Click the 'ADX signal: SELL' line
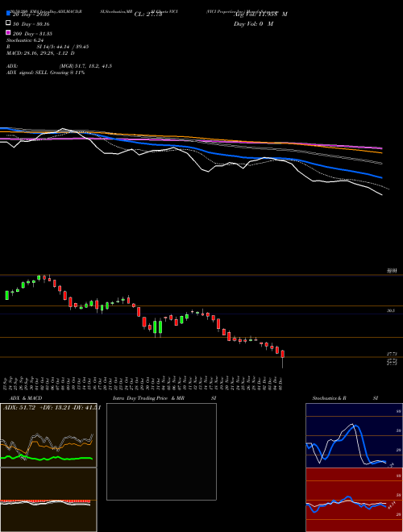 45,73
